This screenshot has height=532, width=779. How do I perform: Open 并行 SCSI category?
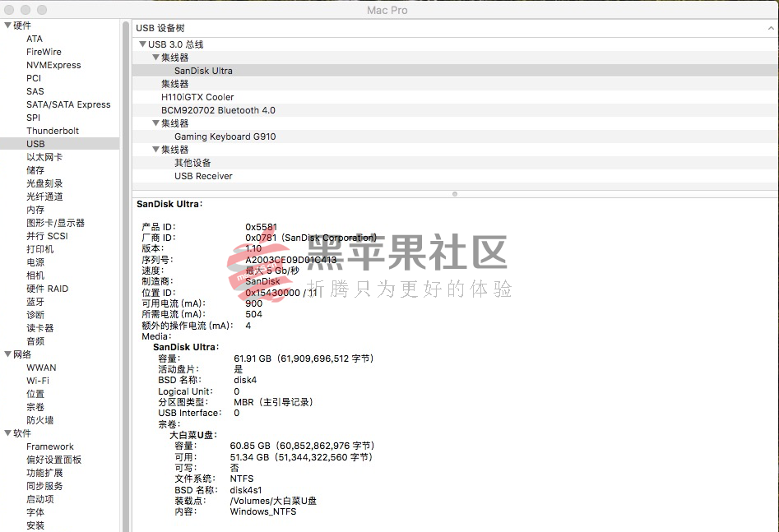47,236
